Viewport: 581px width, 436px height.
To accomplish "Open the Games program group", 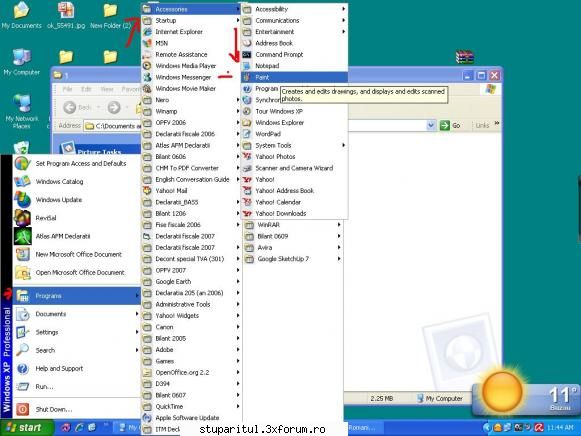I will pos(191,361).
